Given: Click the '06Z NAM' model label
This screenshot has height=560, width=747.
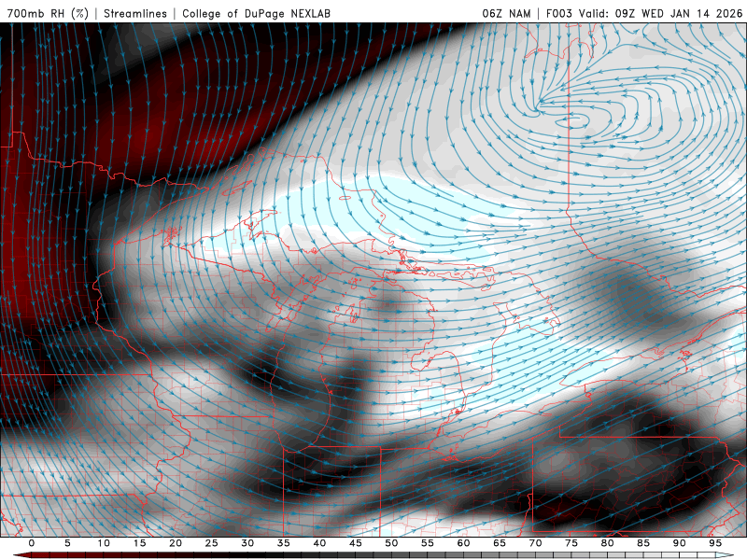Looking at the screenshot, I should click(506, 13).
